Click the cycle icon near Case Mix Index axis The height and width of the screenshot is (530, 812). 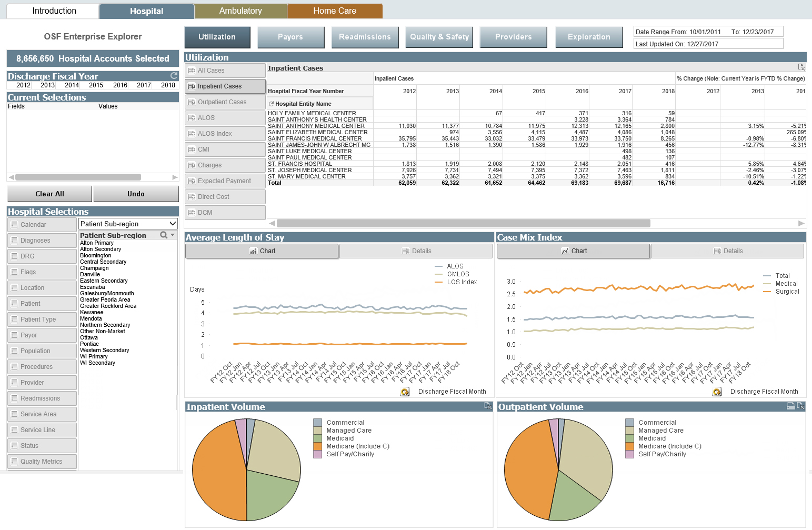[716, 392]
